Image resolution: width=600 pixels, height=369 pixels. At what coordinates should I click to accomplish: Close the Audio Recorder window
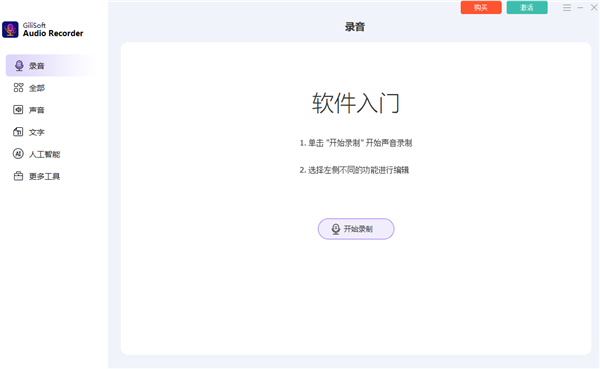pyautogui.click(x=594, y=8)
